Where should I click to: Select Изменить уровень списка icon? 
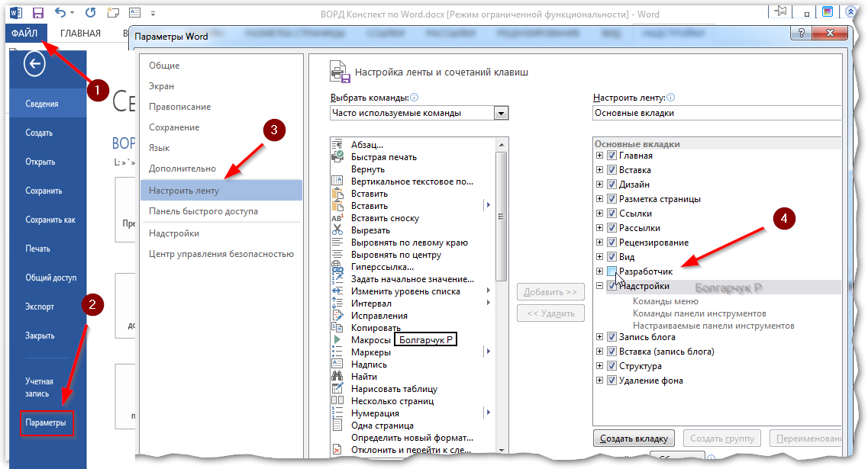point(337,291)
